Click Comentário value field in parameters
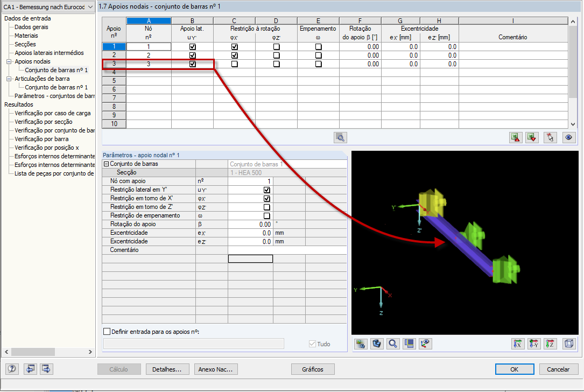The width and height of the screenshot is (584, 392). 287,250
